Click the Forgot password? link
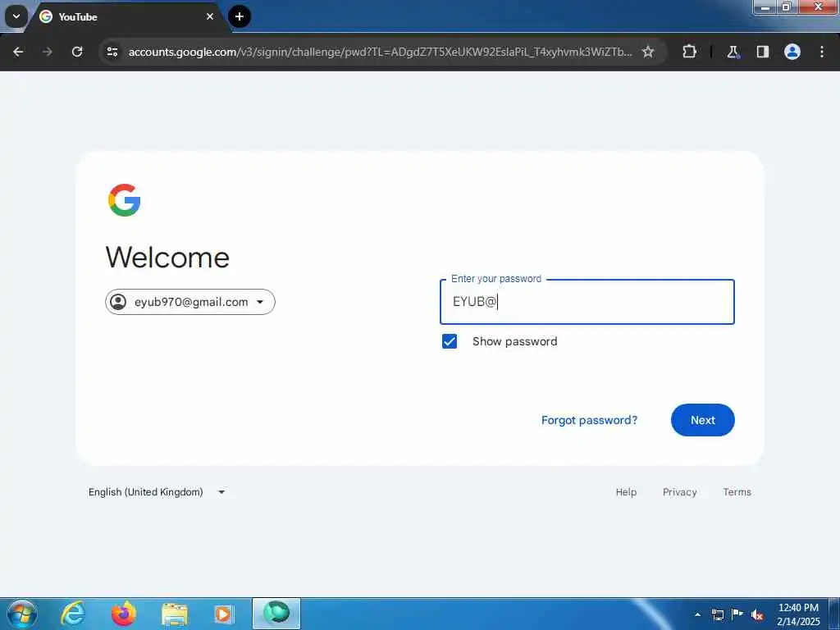Viewport: 840px width, 630px height. 589,420
